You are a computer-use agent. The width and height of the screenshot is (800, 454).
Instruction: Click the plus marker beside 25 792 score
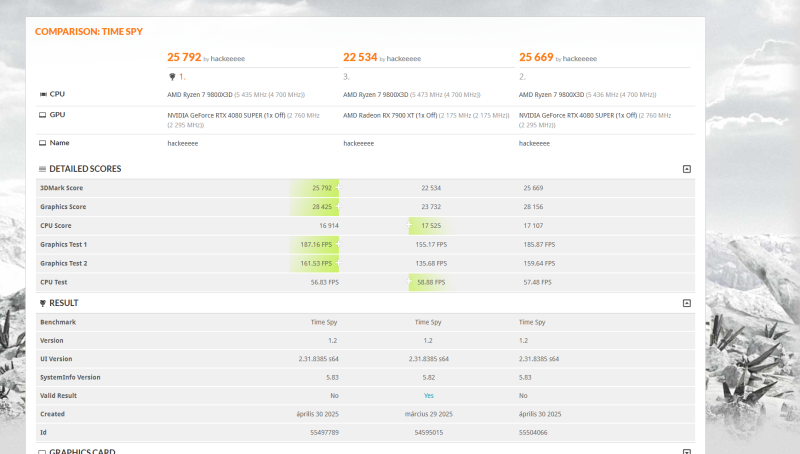point(338,188)
